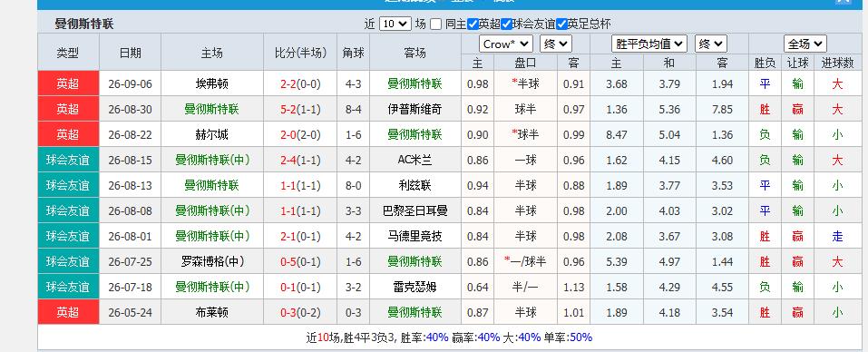Click the 大:40% summary value
Viewport: 868px width, 352px height.
(522, 337)
